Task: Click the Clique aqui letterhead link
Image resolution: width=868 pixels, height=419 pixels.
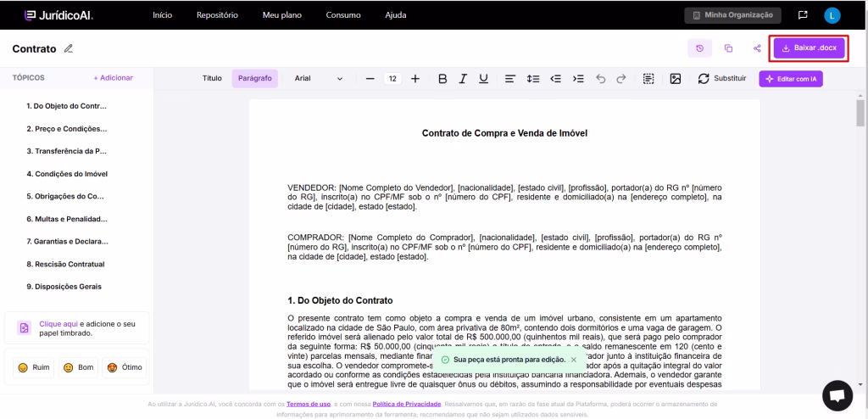Action: (x=58, y=324)
